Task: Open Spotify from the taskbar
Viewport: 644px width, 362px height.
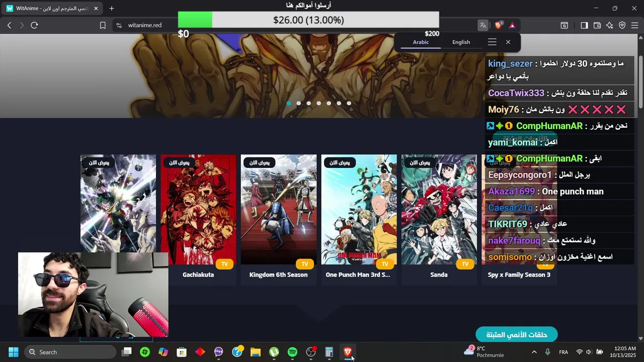Action: coord(292,352)
